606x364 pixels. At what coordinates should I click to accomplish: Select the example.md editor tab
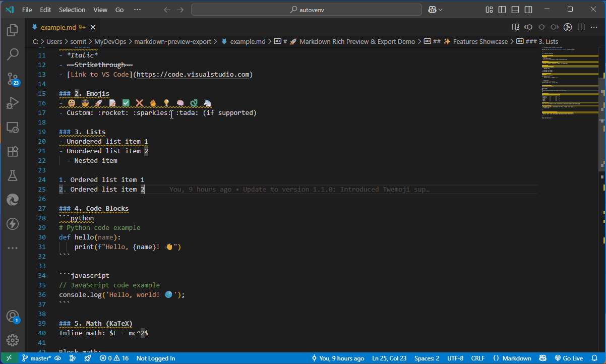coord(63,27)
